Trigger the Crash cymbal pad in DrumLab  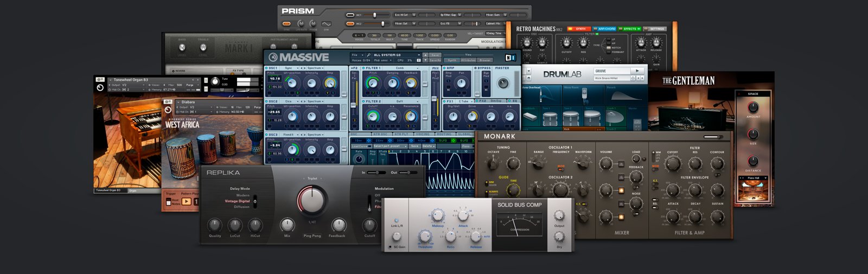(616, 116)
